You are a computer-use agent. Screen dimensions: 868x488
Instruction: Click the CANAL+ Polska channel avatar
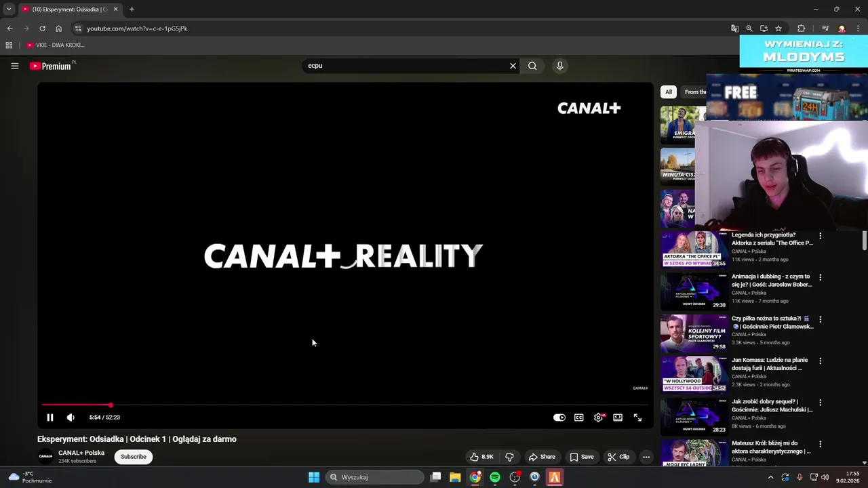pos(45,457)
